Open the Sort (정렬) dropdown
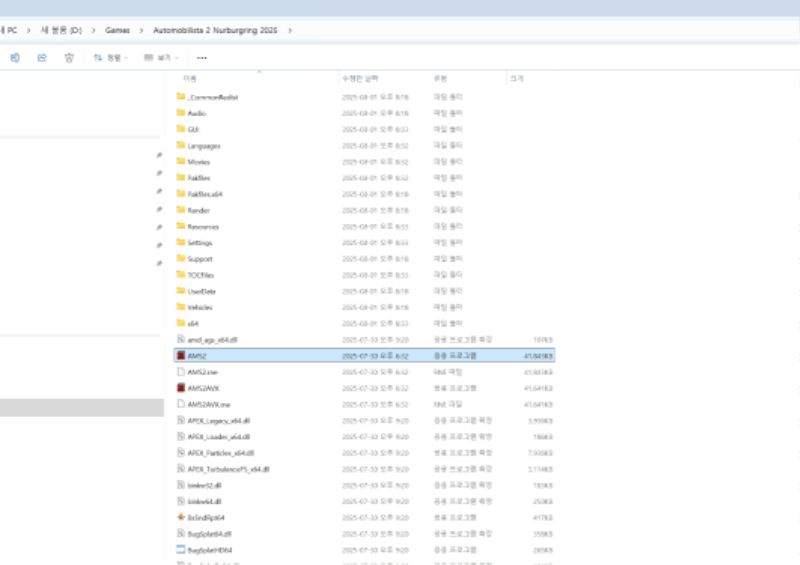800x565 pixels. [110, 58]
